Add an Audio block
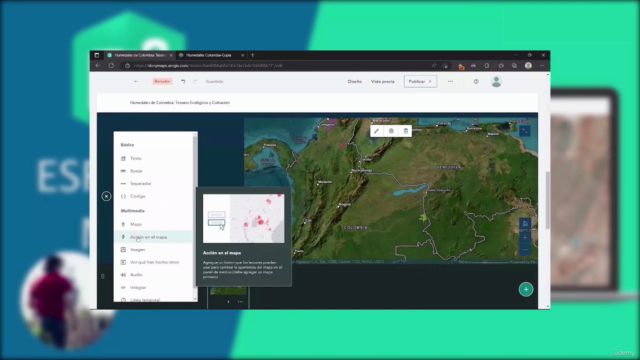This screenshot has height=360, width=640. (x=153, y=275)
